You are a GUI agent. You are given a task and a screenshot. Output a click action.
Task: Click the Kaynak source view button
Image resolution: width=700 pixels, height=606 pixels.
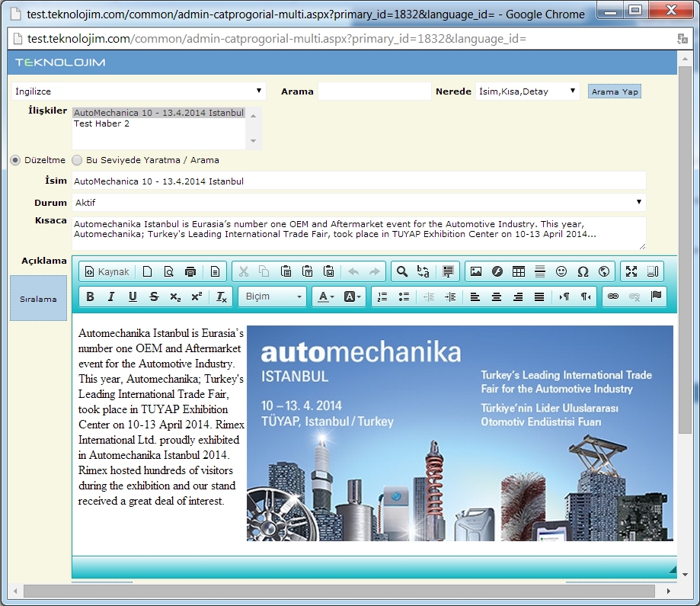pos(107,271)
